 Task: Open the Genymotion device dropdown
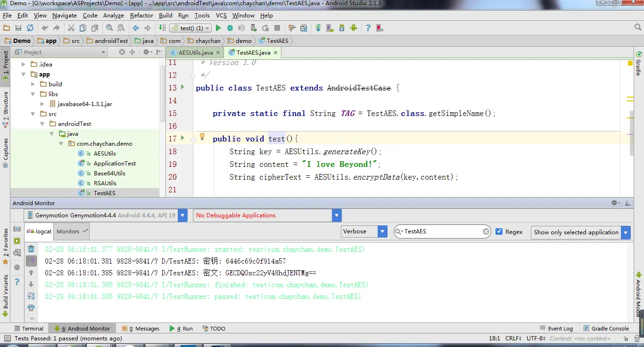click(183, 215)
